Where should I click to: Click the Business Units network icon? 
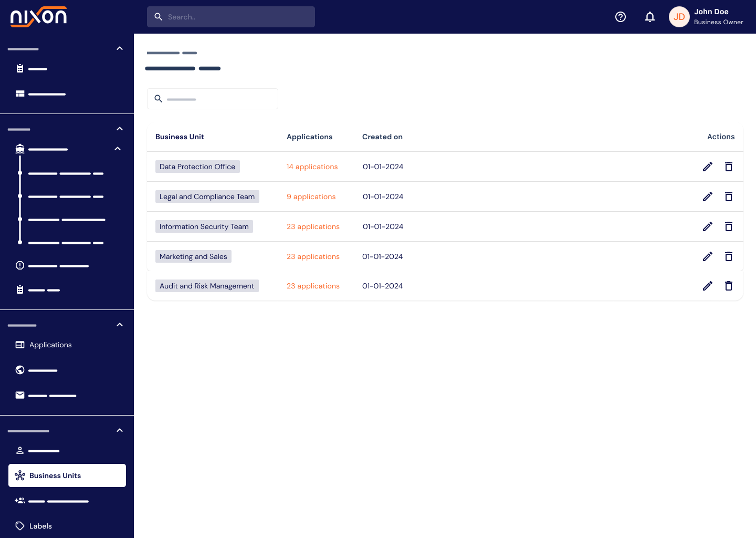click(x=20, y=475)
